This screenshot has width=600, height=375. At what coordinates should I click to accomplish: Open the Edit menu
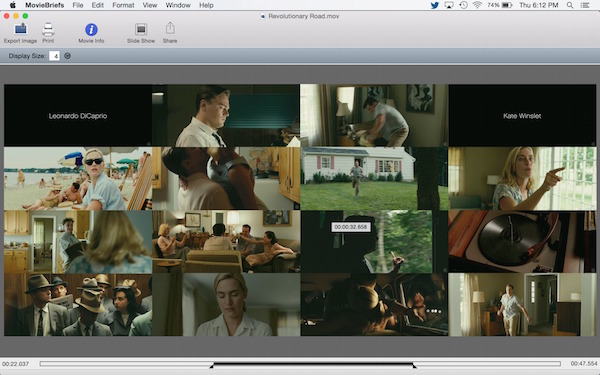tap(98, 5)
